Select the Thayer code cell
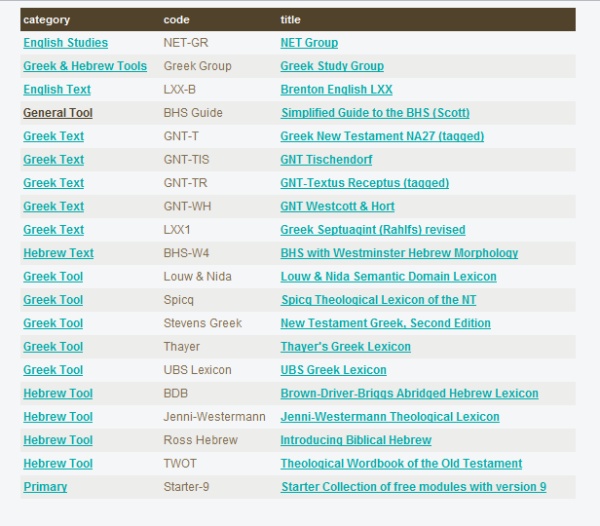Screen dimensions: 600x526 tap(182, 347)
